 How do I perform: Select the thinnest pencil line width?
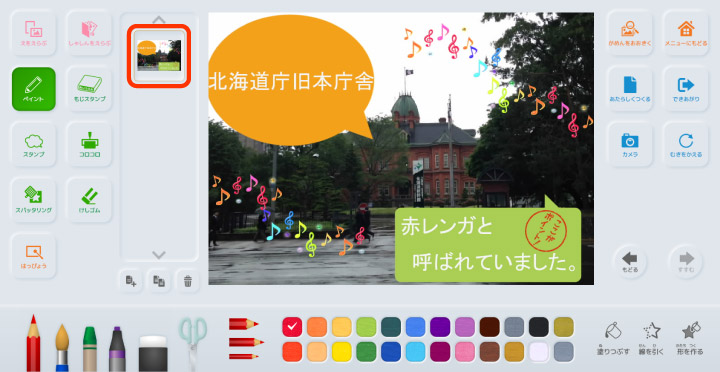coord(243,356)
